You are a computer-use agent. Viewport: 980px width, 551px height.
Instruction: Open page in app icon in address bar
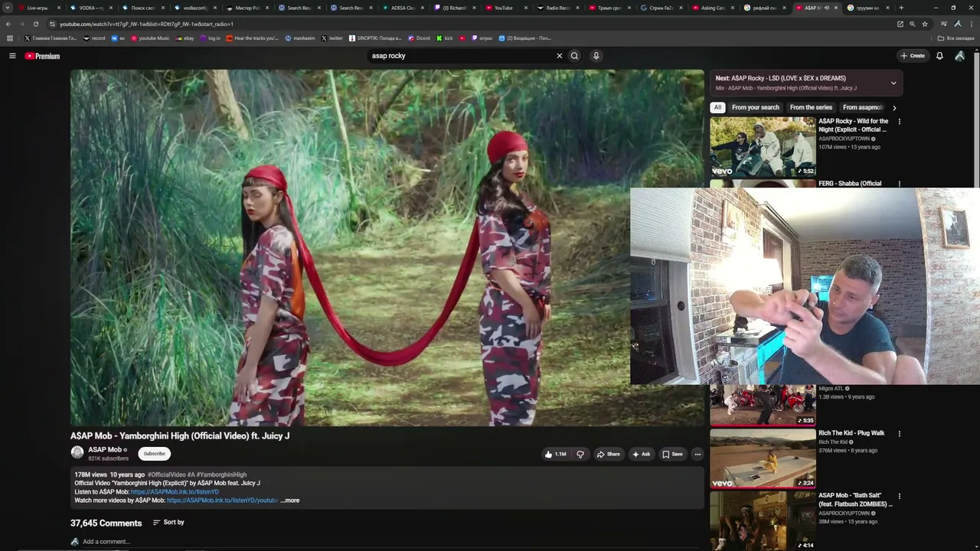[900, 24]
